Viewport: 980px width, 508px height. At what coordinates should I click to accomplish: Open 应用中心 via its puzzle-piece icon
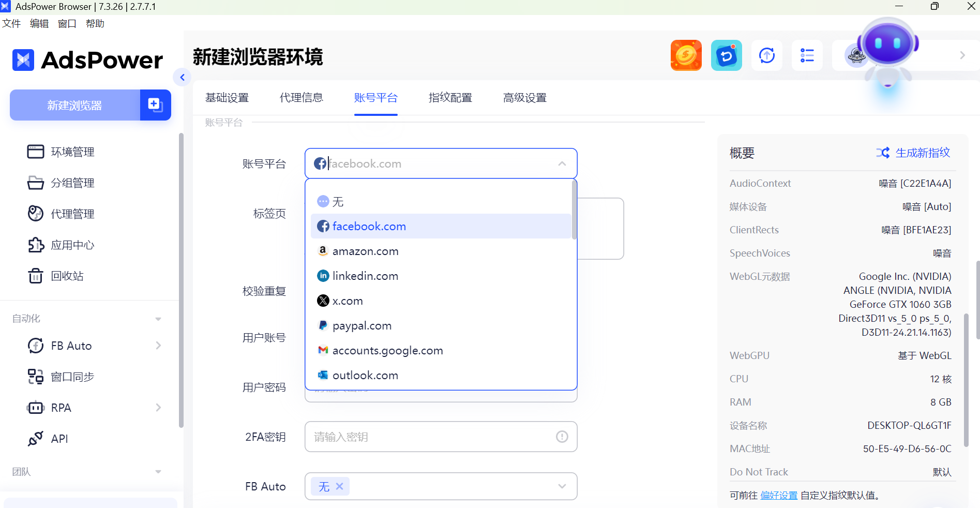point(36,245)
